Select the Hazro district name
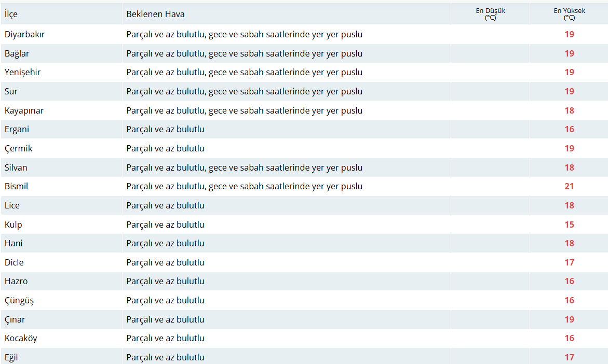Viewport: 608px width, 364px height. 16,282
